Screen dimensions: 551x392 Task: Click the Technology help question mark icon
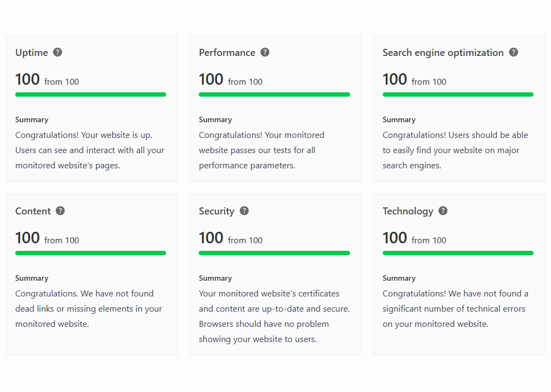(x=443, y=211)
